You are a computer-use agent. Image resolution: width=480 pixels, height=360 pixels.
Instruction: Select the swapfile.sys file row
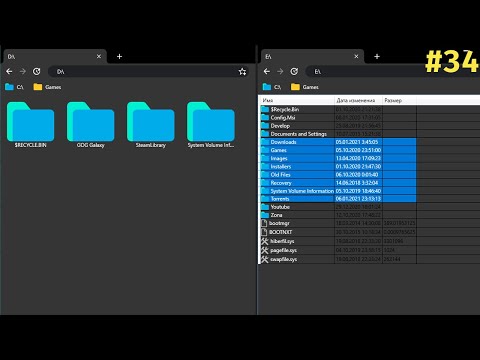[x=338, y=259]
